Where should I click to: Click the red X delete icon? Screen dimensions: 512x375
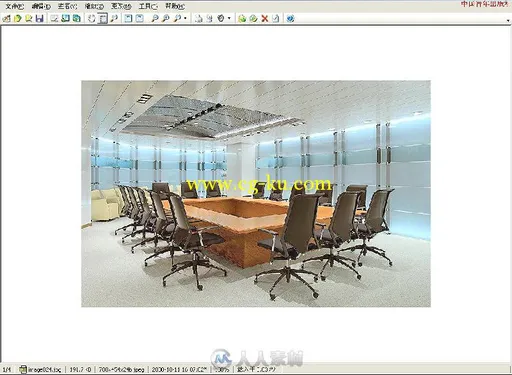(265, 19)
